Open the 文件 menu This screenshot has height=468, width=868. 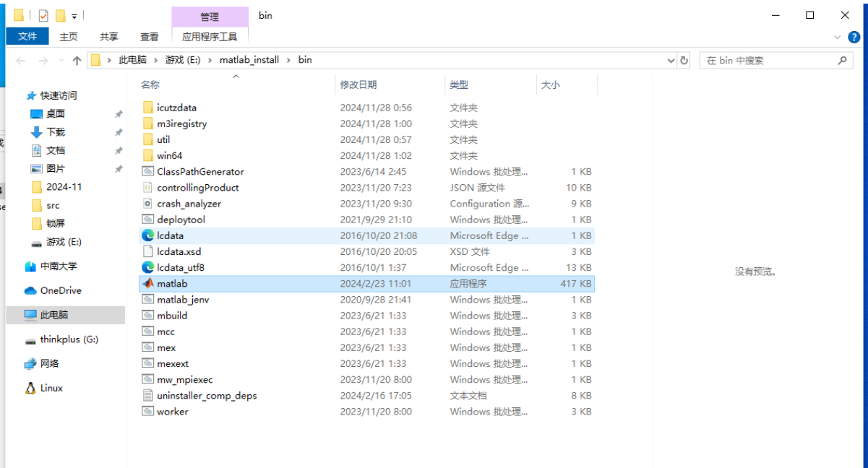click(x=27, y=36)
